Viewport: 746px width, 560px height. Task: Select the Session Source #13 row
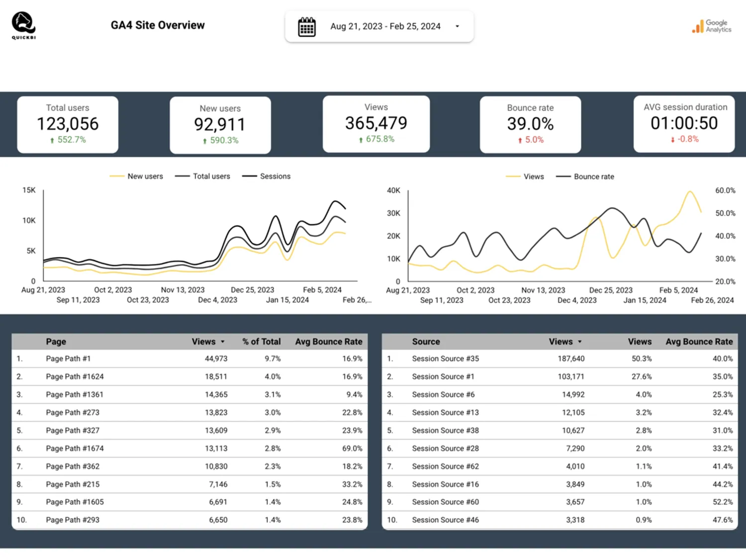click(560, 412)
